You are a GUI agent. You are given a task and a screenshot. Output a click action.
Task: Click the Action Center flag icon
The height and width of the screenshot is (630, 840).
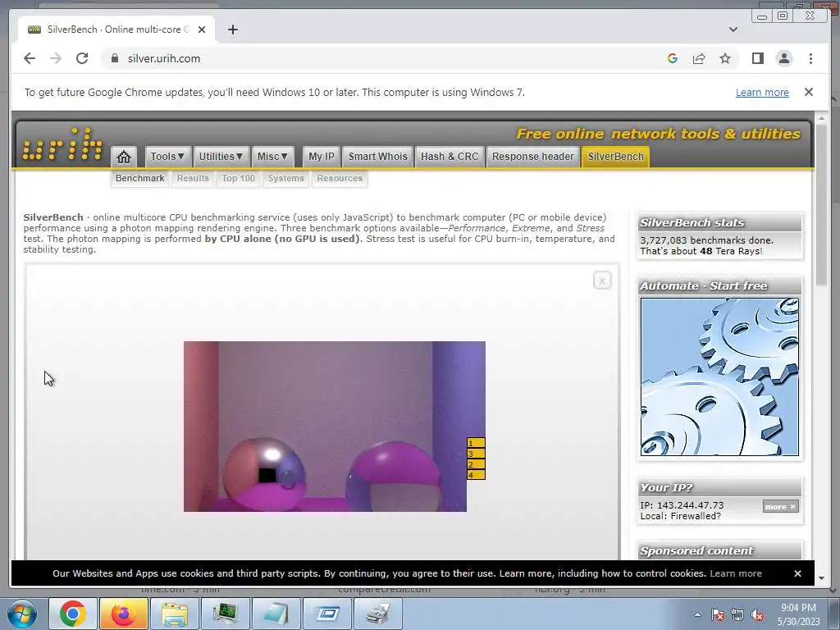[x=717, y=614]
